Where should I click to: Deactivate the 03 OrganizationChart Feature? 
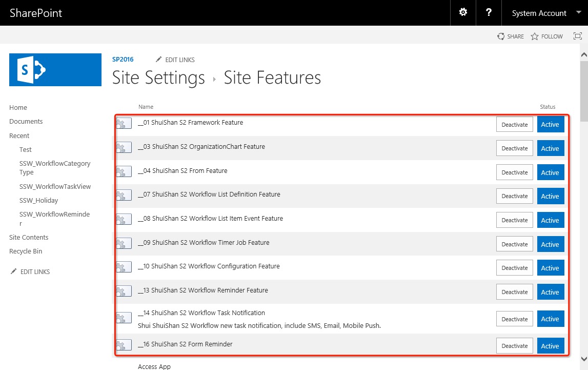point(515,148)
